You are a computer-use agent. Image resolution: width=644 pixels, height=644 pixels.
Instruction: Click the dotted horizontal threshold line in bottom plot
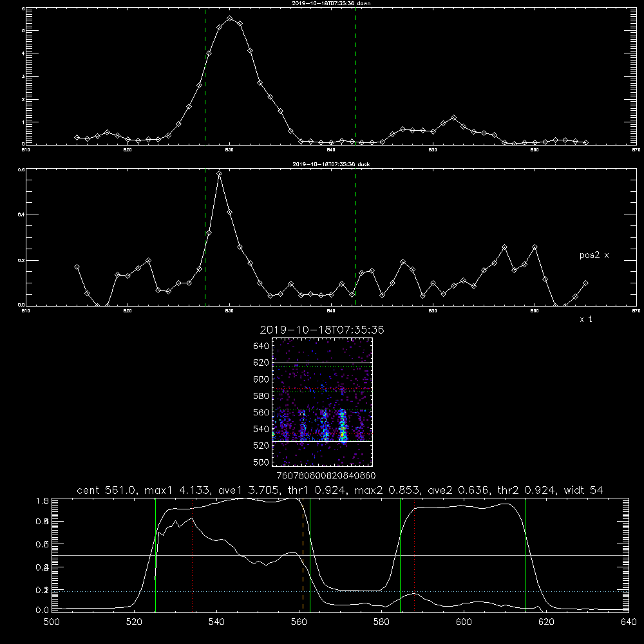(x=340, y=591)
